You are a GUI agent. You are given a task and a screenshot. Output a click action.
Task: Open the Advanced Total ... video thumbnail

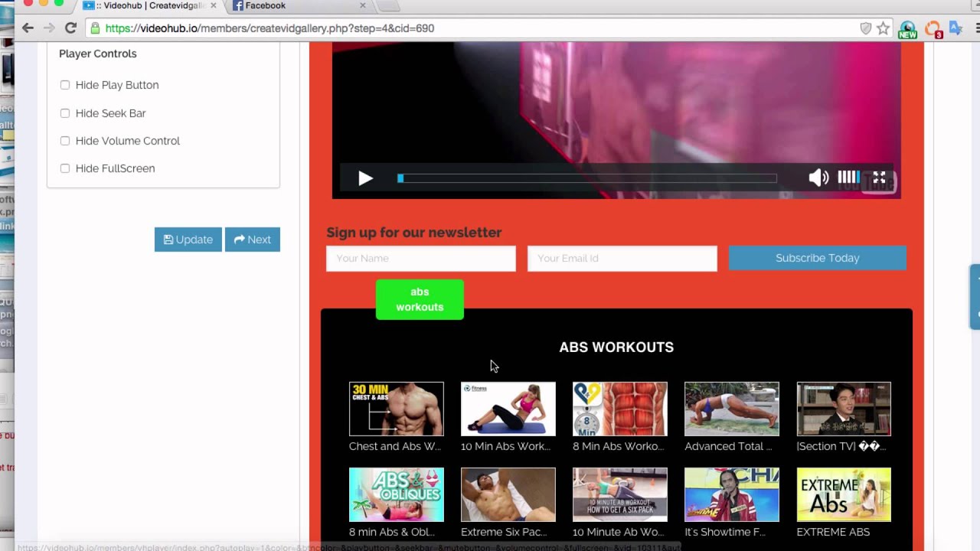click(x=731, y=409)
